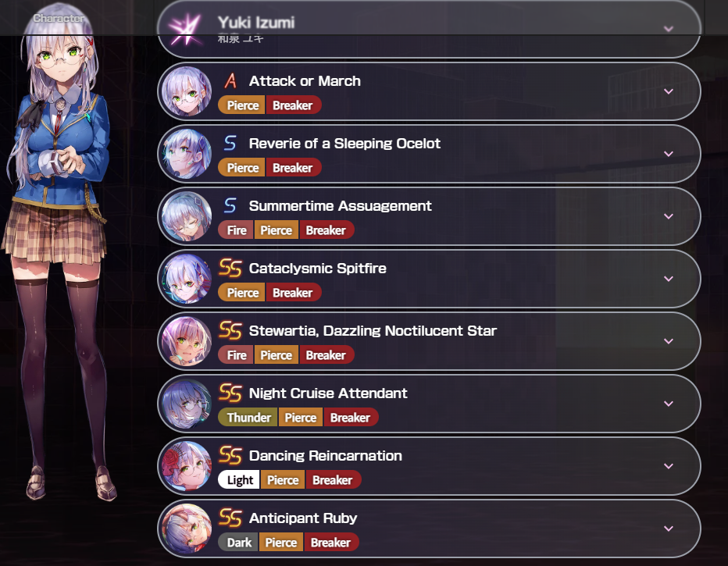Click the Summertime Assuagement portrait icon
728x566 pixels.
point(187,216)
